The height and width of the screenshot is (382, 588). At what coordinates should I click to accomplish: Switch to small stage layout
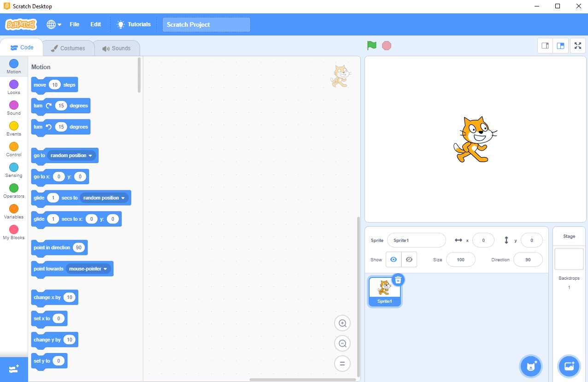(545, 46)
